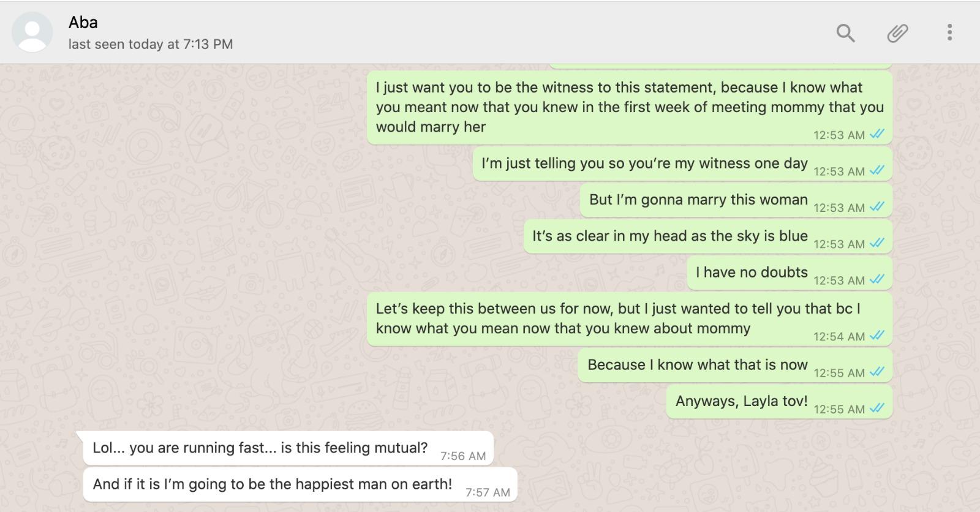980x512 pixels.
Task: Click Aba's profile avatar
Action: pos(32,32)
